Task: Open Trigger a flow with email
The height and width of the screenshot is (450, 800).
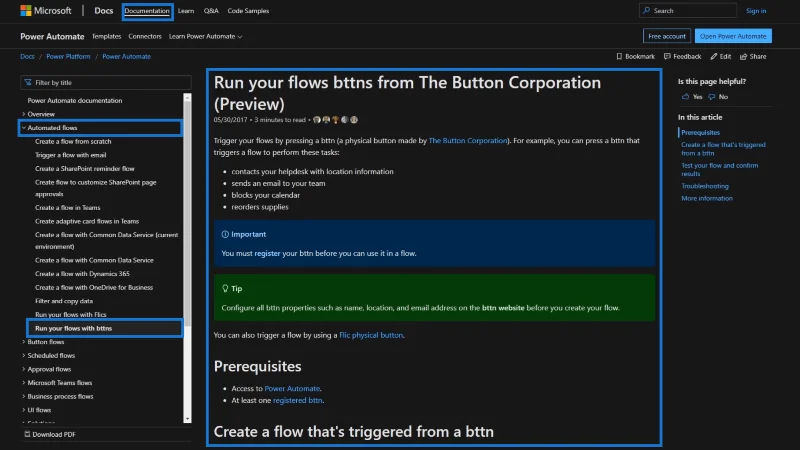Action: (x=70, y=155)
